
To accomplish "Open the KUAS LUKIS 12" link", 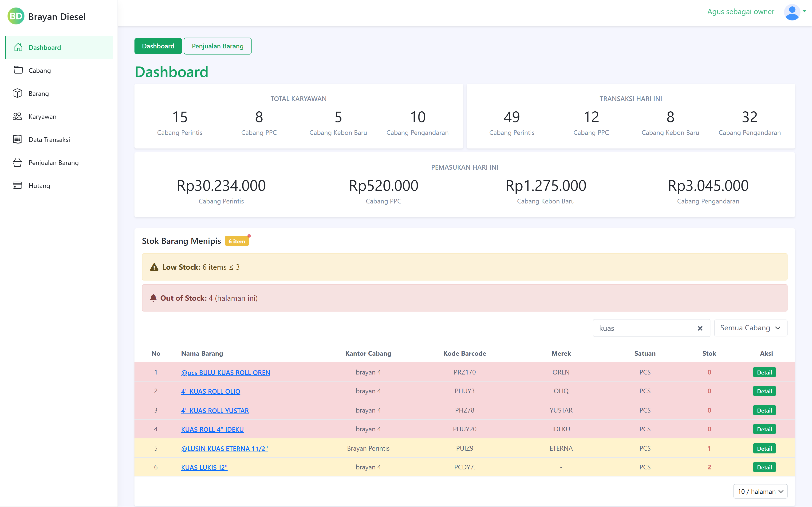I will pos(204,467).
